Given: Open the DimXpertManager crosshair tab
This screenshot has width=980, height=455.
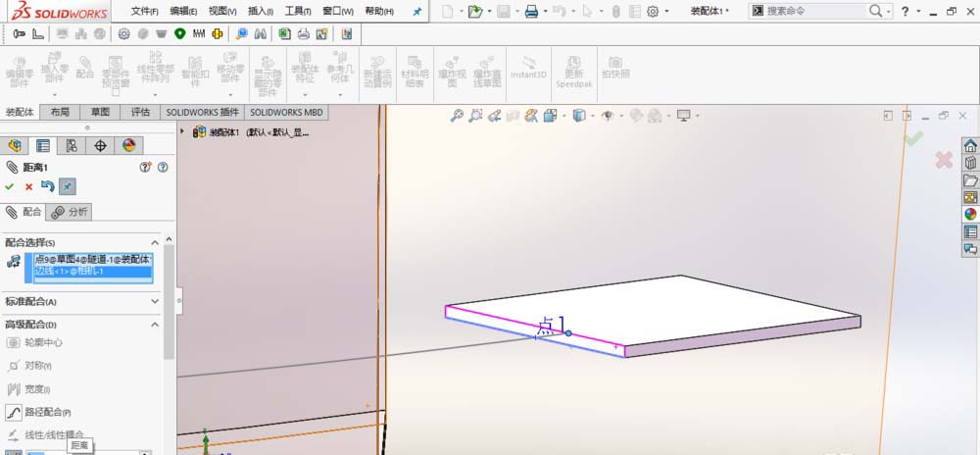Looking at the screenshot, I should point(100,146).
